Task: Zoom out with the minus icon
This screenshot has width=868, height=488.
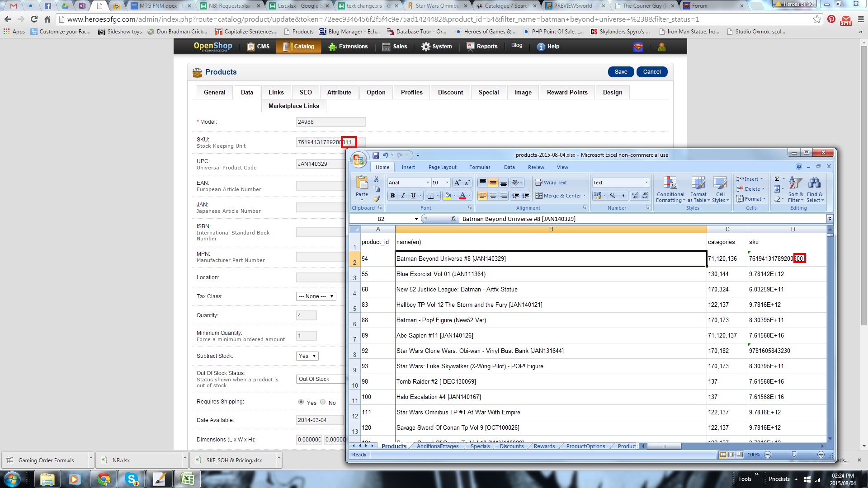Action: 768,455
